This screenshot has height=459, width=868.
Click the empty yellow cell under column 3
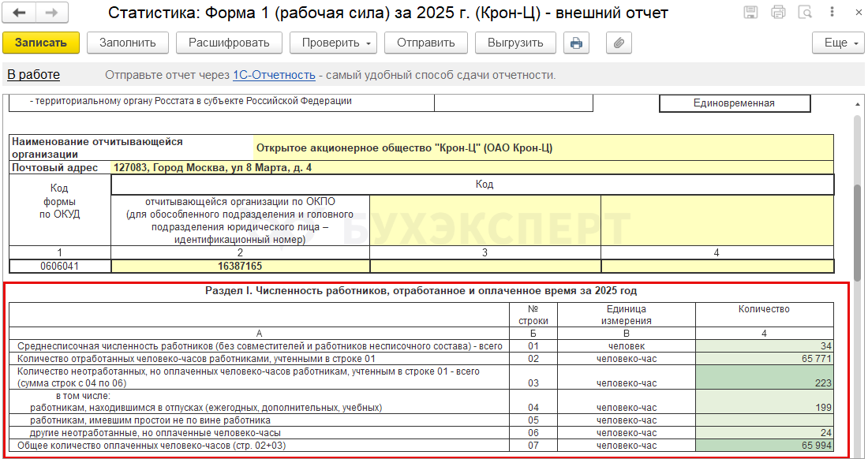(485, 266)
